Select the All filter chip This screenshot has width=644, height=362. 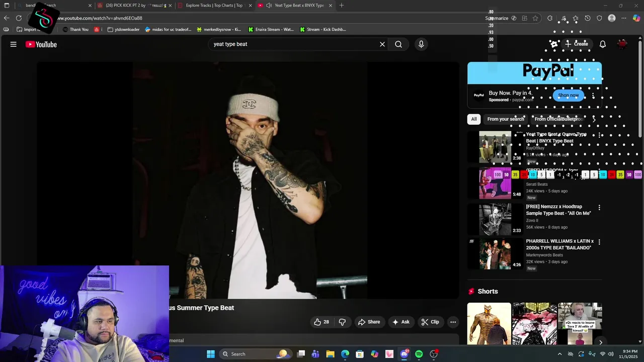point(473,119)
